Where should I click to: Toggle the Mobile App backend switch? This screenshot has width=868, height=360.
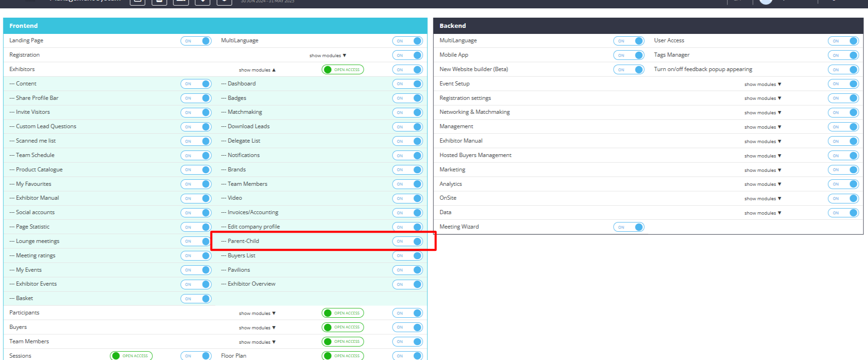click(x=628, y=55)
